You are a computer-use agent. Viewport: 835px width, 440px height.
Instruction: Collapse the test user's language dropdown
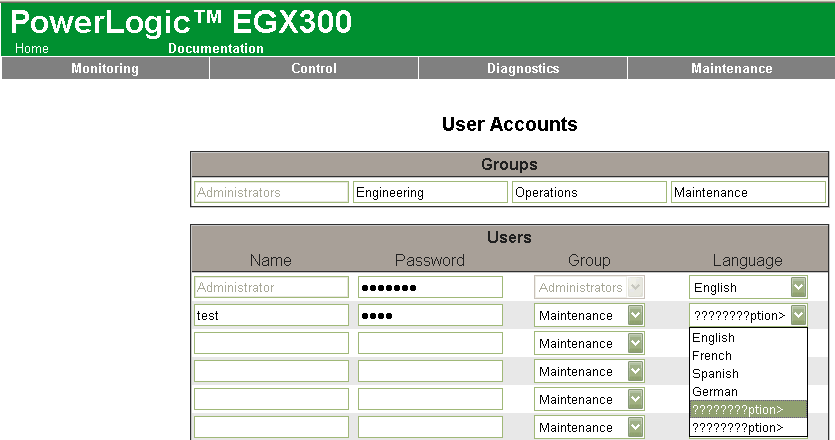[x=748, y=315]
